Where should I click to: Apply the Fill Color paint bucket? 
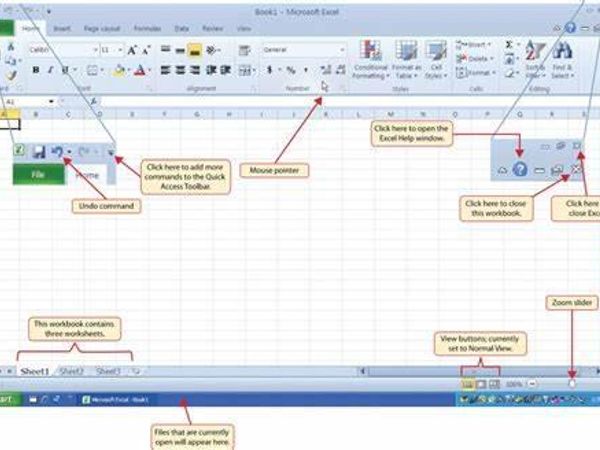[x=119, y=70]
